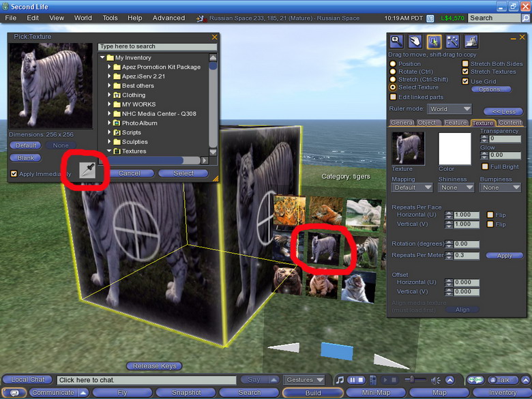Select the Position radio button

(x=393, y=64)
